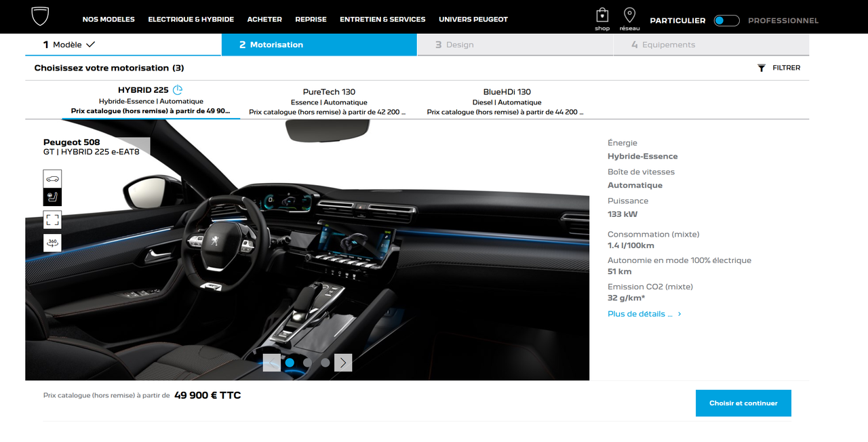Open Plus de détails link
868x442 pixels.
coord(640,314)
